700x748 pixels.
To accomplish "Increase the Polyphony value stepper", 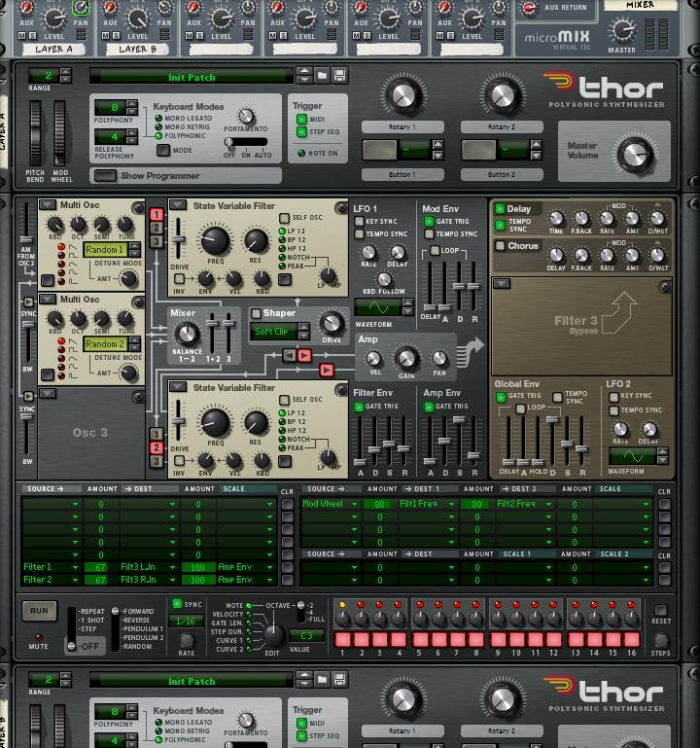I will 132,103.
